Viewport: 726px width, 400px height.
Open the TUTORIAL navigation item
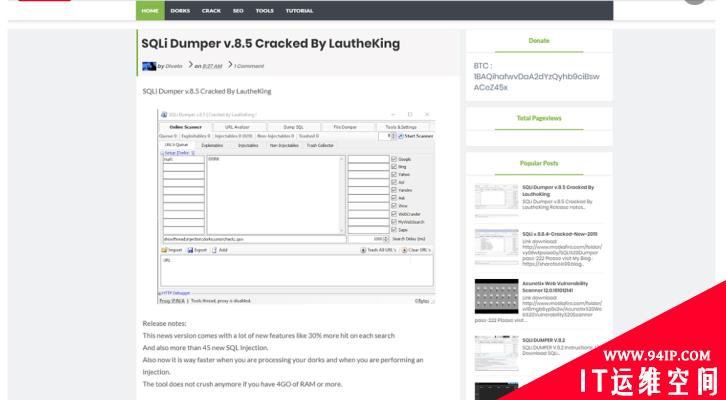point(299,11)
